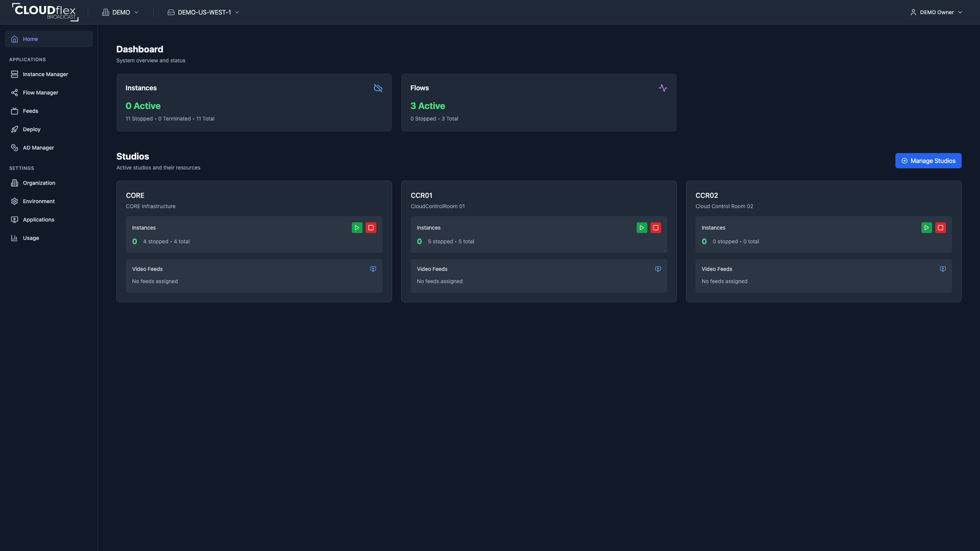The height and width of the screenshot is (551, 980).
Task: Click the Studios section heading
Action: (133, 156)
